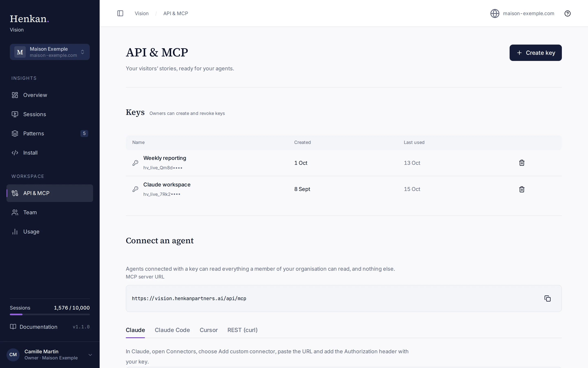Revoke the Claude workspace key via trash icon
The height and width of the screenshot is (368, 588).
[522, 189]
